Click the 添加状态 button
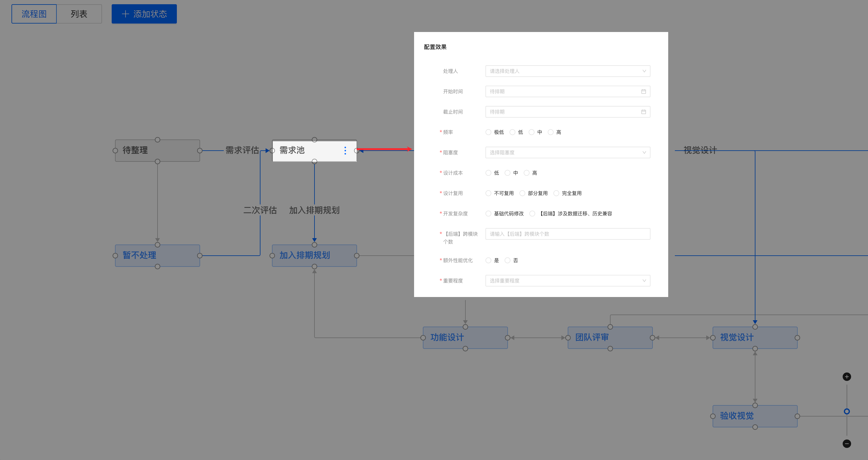 pos(144,14)
